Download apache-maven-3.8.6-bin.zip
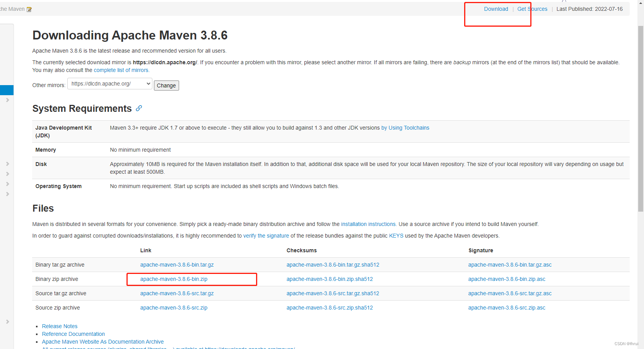The image size is (644, 349). 174,279
